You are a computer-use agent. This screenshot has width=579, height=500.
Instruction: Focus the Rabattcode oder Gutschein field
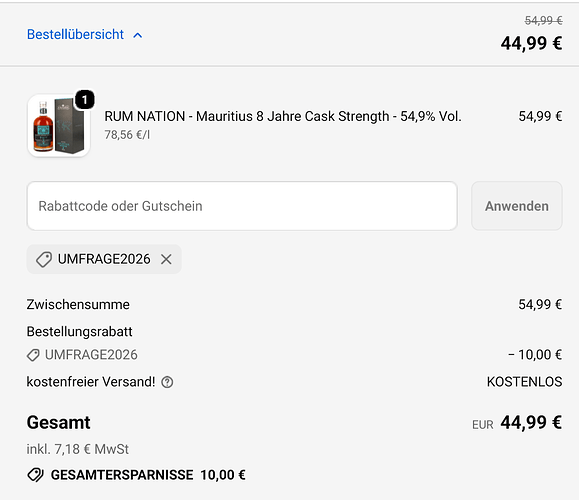[x=242, y=206]
